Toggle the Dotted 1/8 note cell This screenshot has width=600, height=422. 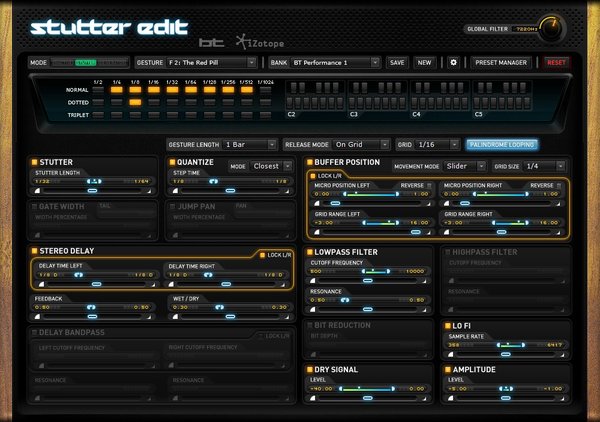coord(135,102)
